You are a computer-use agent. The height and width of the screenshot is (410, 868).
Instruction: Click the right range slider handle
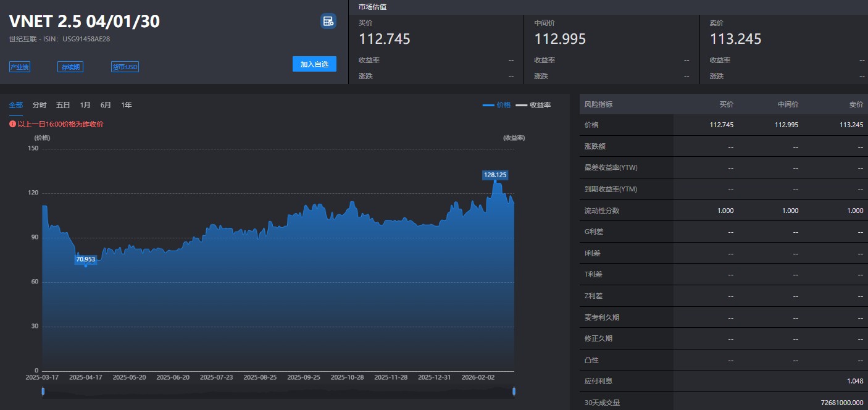[514, 391]
